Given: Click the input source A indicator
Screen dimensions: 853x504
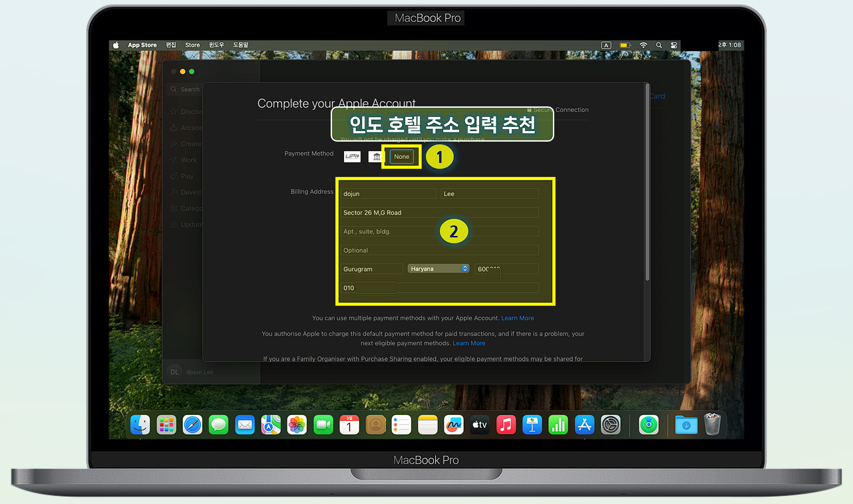Looking at the screenshot, I should click(606, 45).
